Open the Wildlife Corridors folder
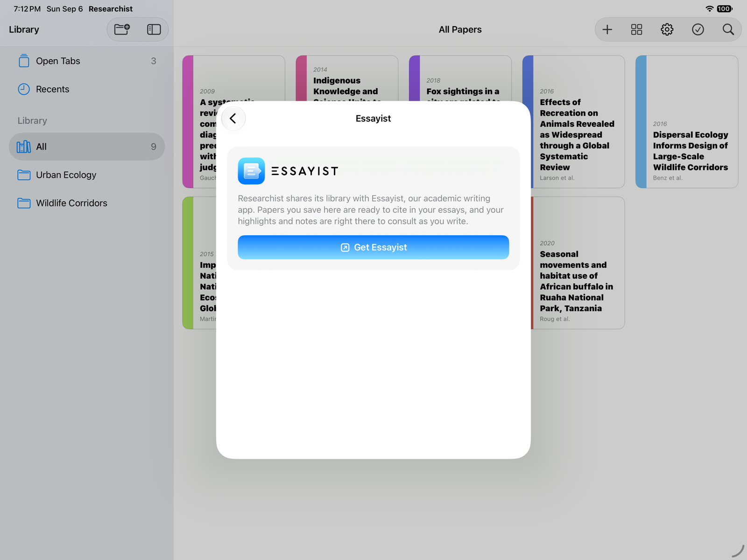Image resolution: width=747 pixels, height=560 pixels. [x=87, y=203]
